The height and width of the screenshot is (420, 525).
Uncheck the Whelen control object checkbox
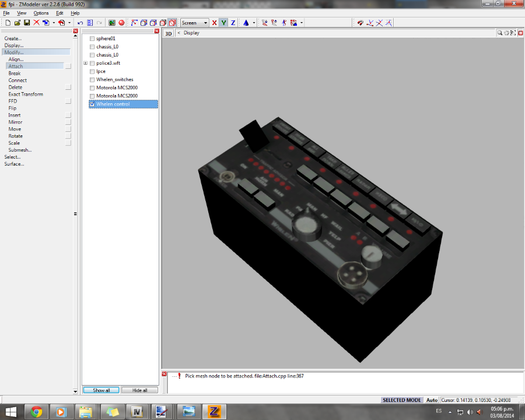click(x=92, y=104)
